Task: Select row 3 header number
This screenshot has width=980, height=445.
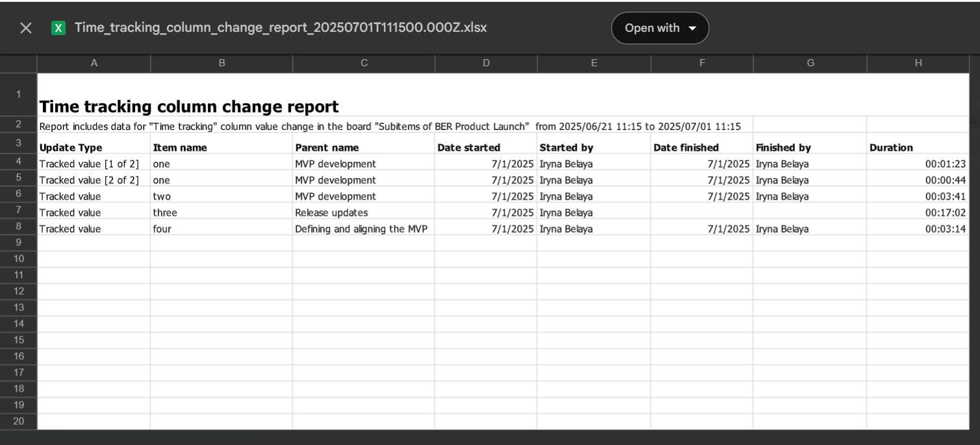Action: click(19, 143)
